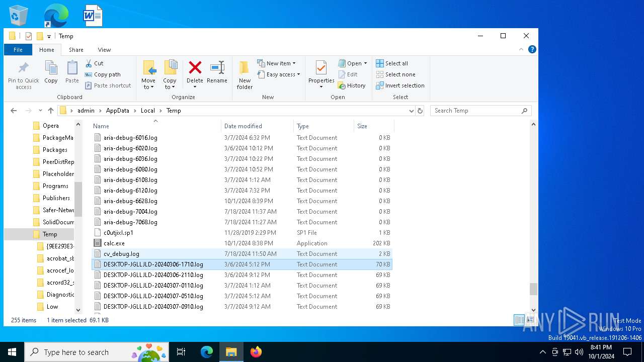Click the History icon in Open group
The width and height of the screenshot is (644, 362).
coord(342,85)
